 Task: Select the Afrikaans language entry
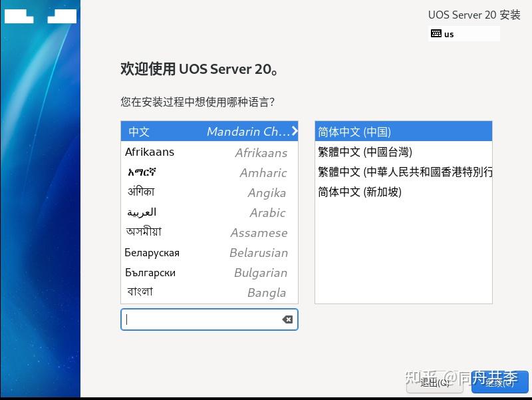point(150,152)
